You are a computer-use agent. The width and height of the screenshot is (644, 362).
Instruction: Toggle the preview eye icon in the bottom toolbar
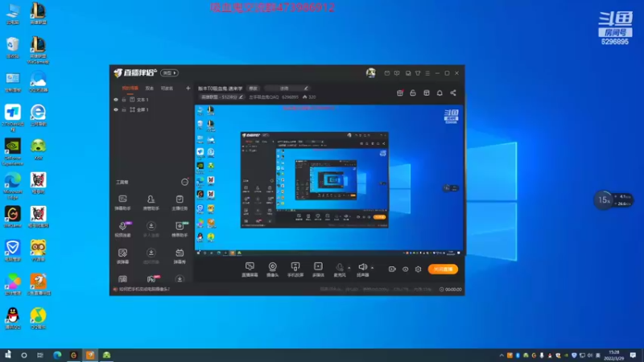click(x=406, y=269)
